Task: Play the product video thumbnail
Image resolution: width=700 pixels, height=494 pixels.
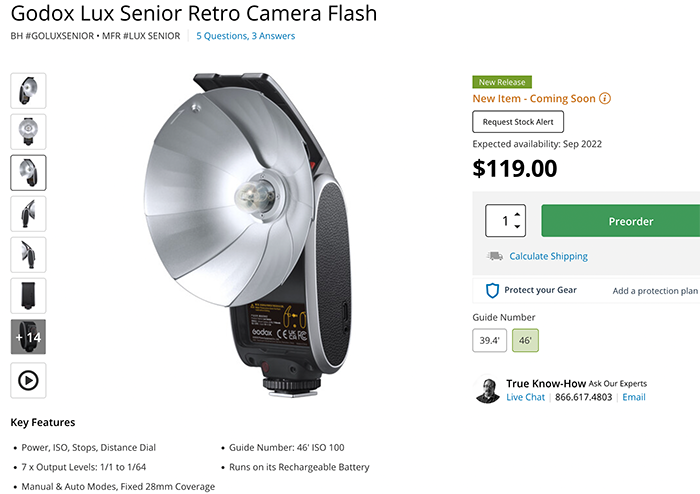Action: 28,379
